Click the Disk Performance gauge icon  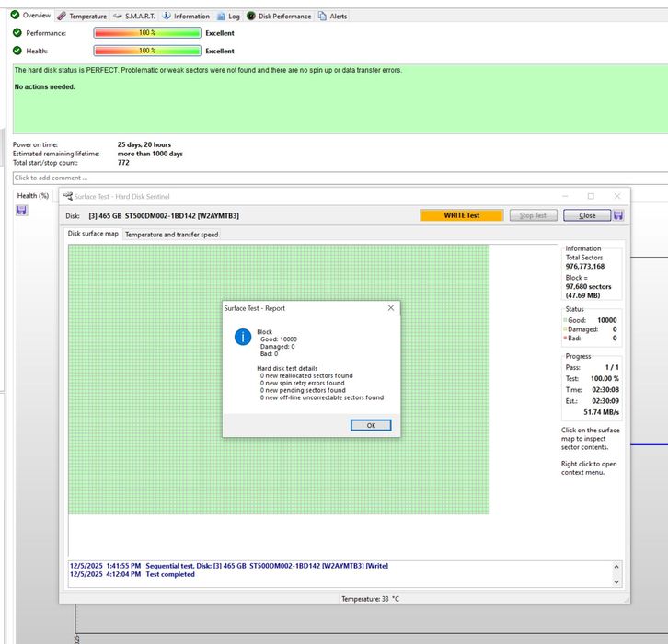point(251,17)
